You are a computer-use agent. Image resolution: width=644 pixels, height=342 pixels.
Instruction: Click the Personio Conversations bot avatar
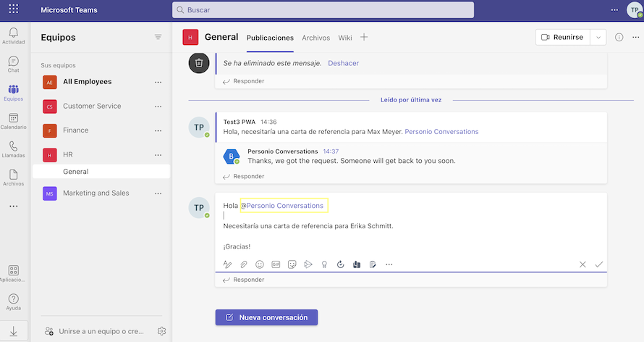pyautogui.click(x=232, y=157)
